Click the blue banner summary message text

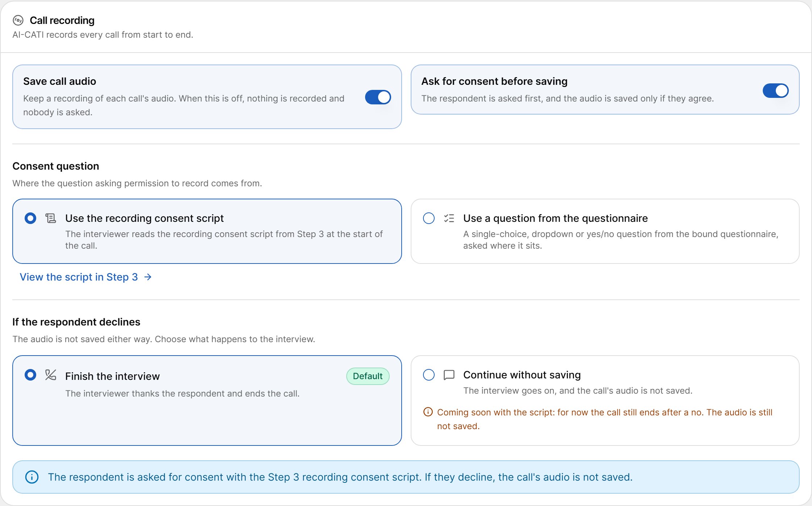[340, 477]
